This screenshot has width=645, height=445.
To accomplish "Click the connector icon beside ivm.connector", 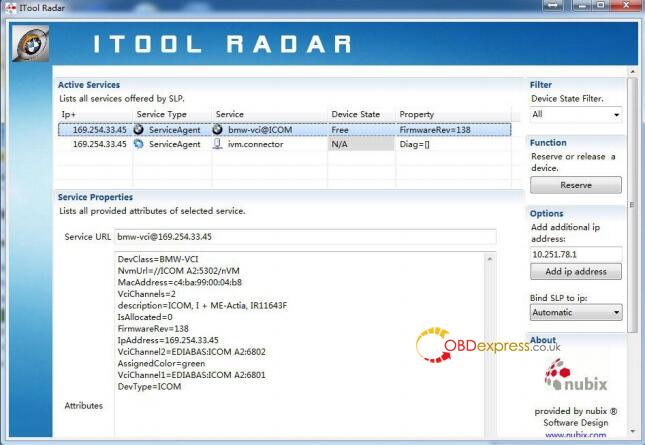I will tap(218, 144).
